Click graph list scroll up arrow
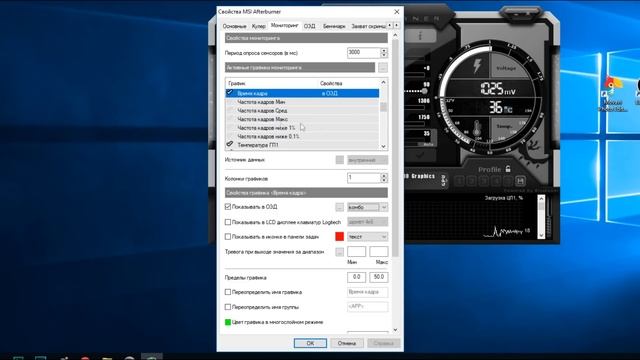 click(383, 82)
